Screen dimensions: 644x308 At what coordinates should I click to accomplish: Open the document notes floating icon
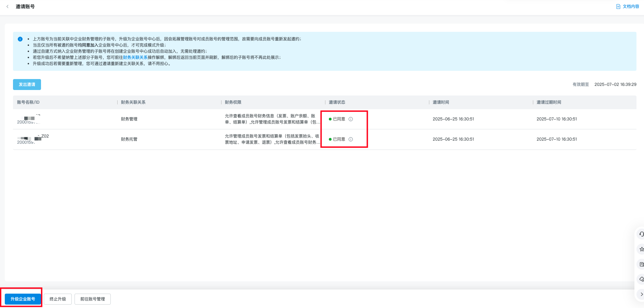click(641, 264)
